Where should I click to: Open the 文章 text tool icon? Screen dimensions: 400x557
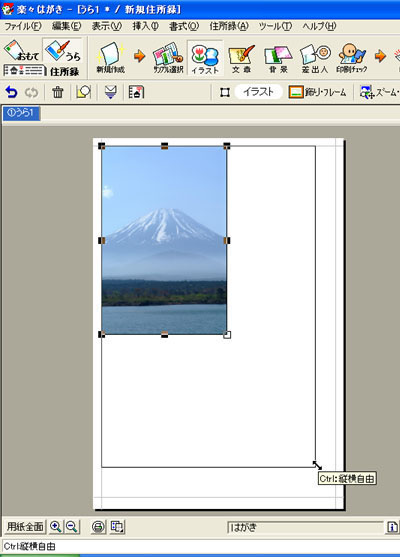[x=241, y=58]
